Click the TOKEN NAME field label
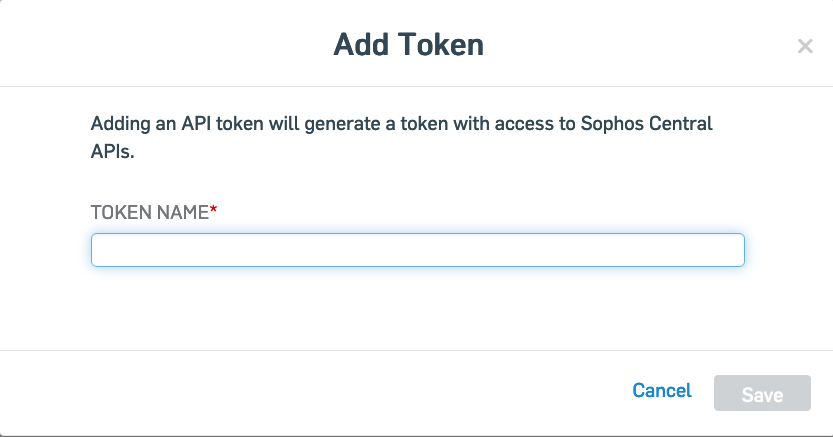833x437 pixels. (x=150, y=212)
